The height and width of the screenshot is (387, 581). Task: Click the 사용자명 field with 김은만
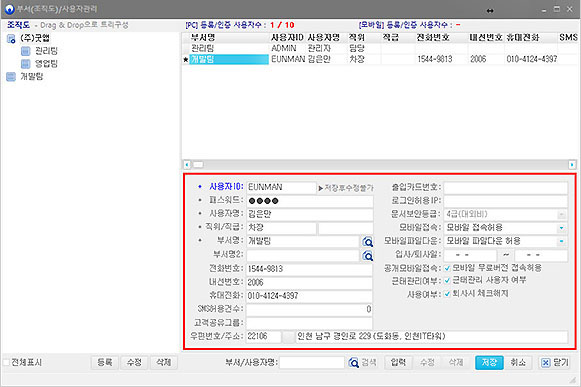pos(310,214)
